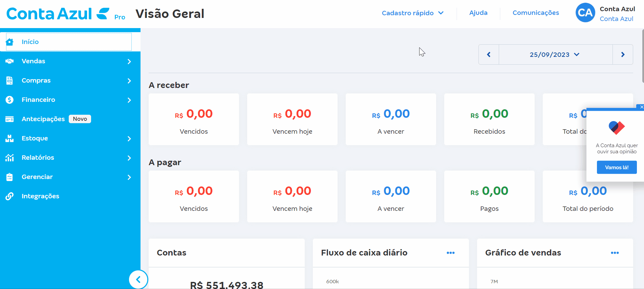Open A pagar Vencidos card

click(194, 197)
